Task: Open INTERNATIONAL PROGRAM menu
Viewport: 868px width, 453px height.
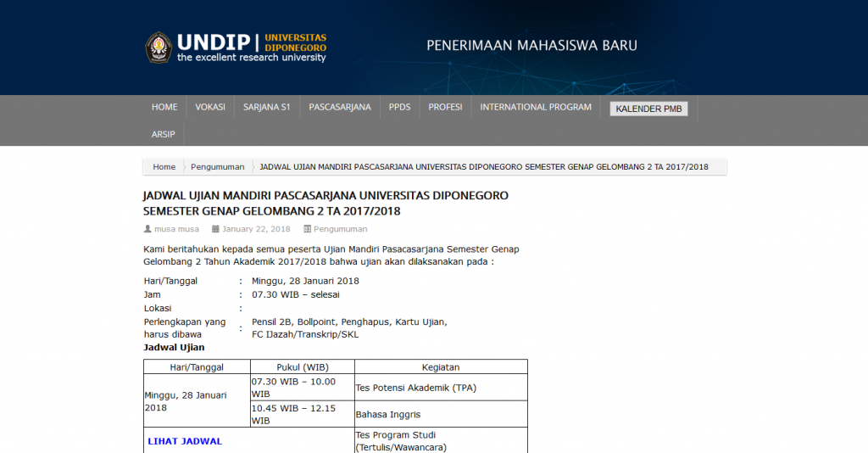Action: 535,108
